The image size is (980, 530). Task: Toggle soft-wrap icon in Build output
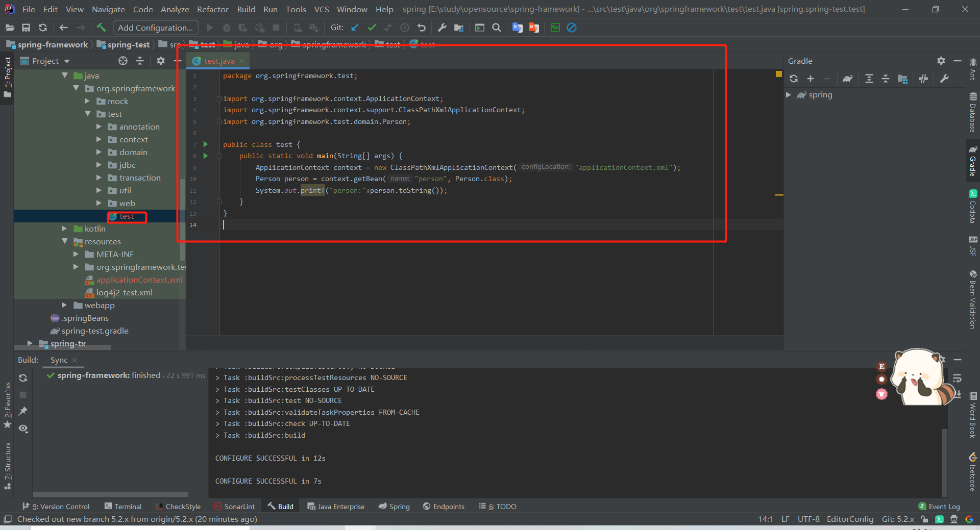click(x=957, y=378)
